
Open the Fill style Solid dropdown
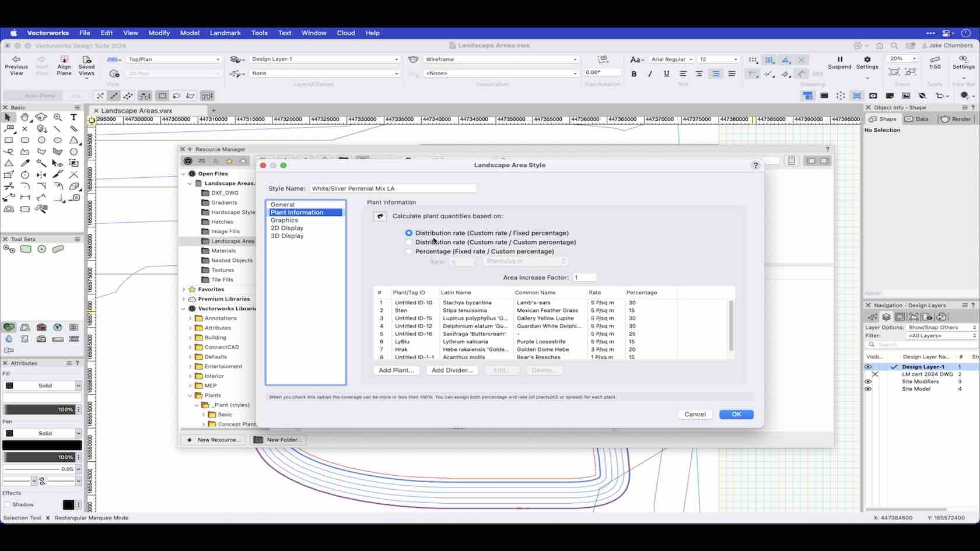(42, 385)
